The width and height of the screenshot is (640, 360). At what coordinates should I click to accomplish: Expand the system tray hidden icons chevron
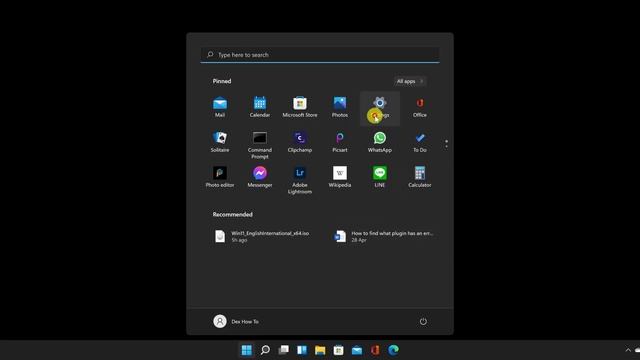click(x=628, y=350)
